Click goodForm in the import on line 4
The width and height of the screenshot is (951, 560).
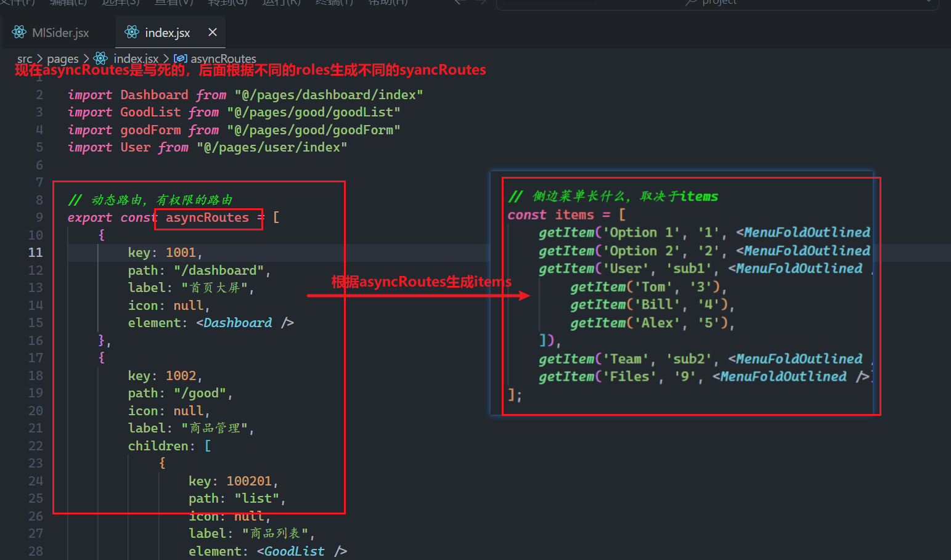click(150, 130)
